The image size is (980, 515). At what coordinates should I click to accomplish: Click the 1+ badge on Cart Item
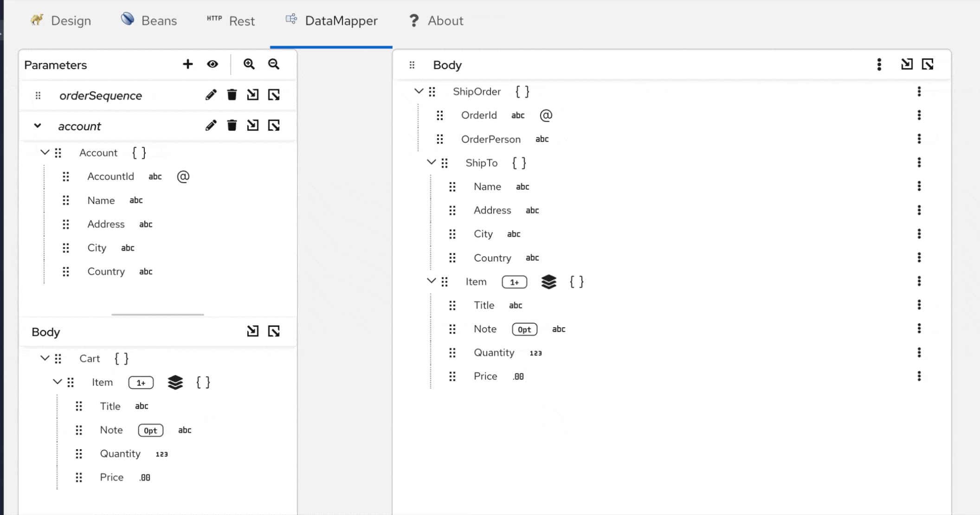click(x=141, y=383)
